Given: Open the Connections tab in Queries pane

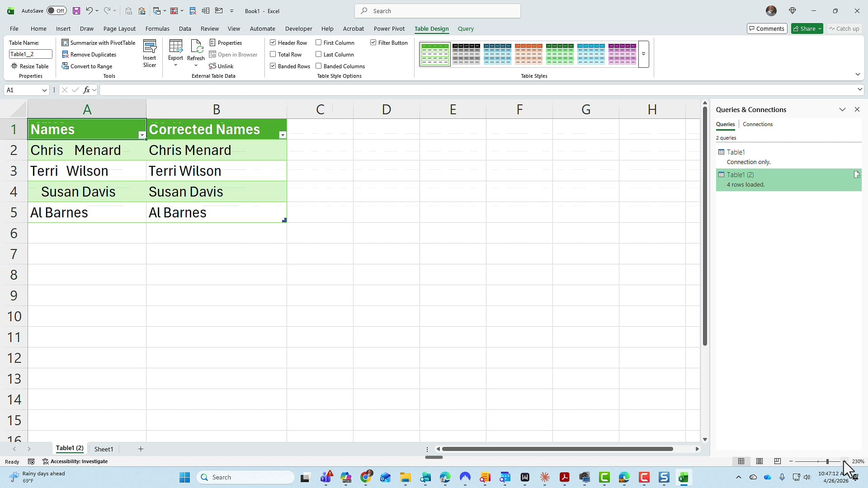Looking at the screenshot, I should [x=758, y=124].
